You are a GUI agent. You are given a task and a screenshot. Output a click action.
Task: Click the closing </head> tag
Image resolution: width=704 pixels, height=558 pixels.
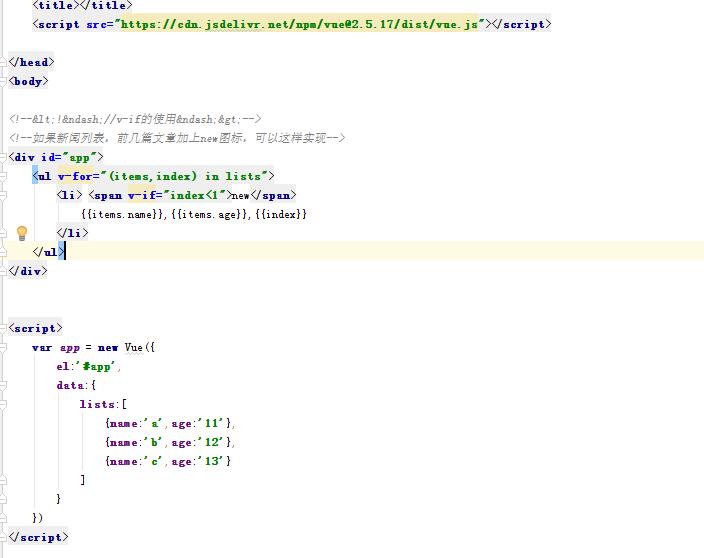31,62
